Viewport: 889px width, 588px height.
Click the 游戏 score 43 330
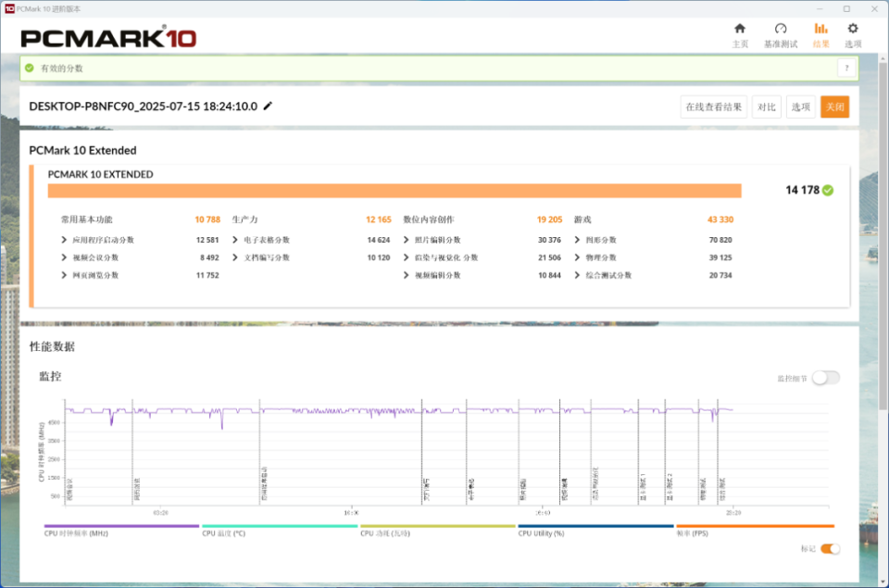coord(720,219)
